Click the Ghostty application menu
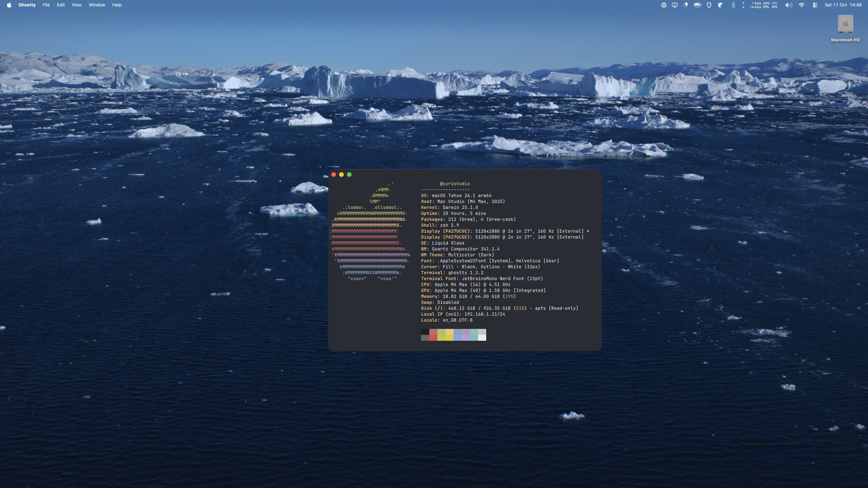The image size is (868, 488). (27, 5)
